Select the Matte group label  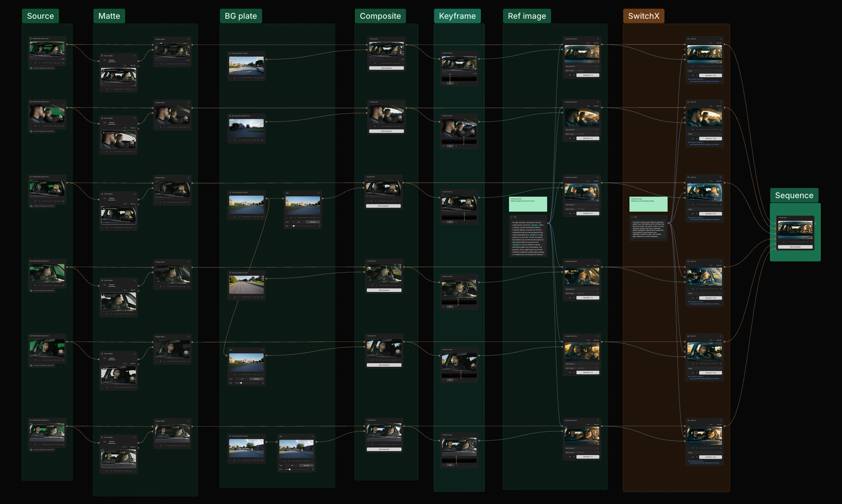(x=109, y=16)
